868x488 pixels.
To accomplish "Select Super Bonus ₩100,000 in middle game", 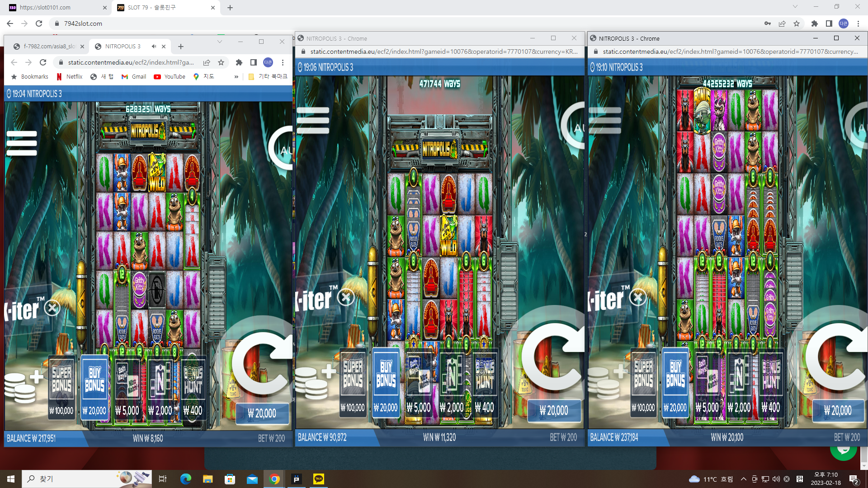I will [353, 383].
